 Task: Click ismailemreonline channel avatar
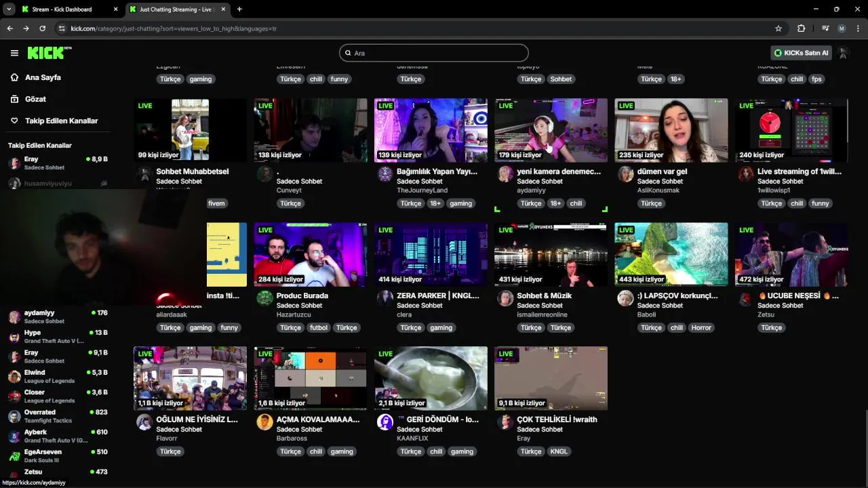click(505, 298)
